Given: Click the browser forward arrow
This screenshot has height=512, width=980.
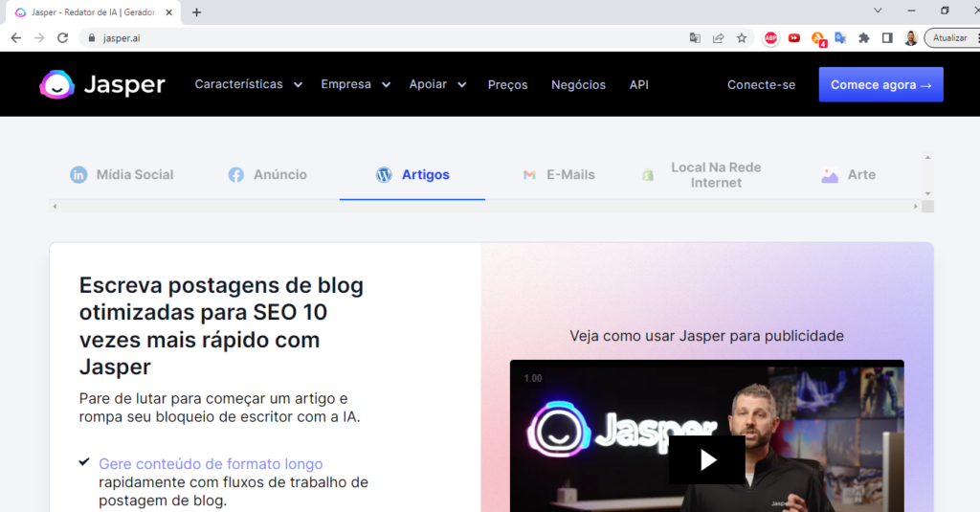Looking at the screenshot, I should [x=39, y=38].
